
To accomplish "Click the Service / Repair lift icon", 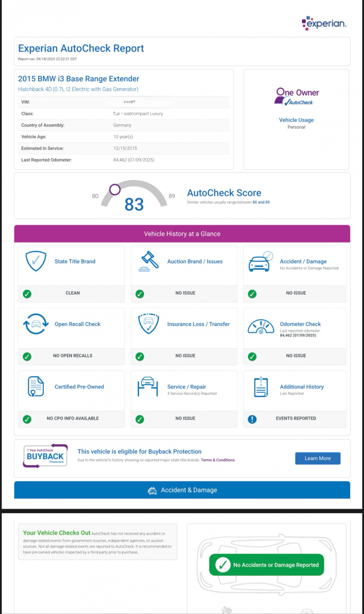I will (148, 387).
